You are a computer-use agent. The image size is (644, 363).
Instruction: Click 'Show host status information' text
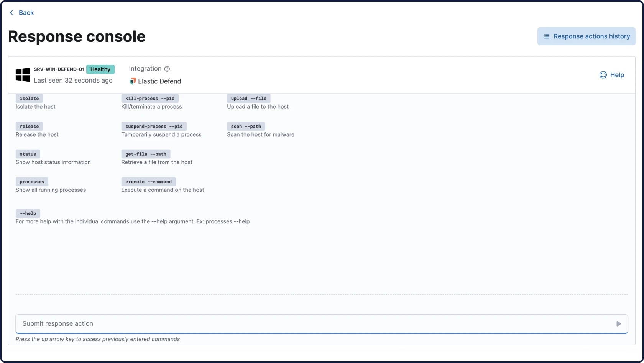(53, 162)
